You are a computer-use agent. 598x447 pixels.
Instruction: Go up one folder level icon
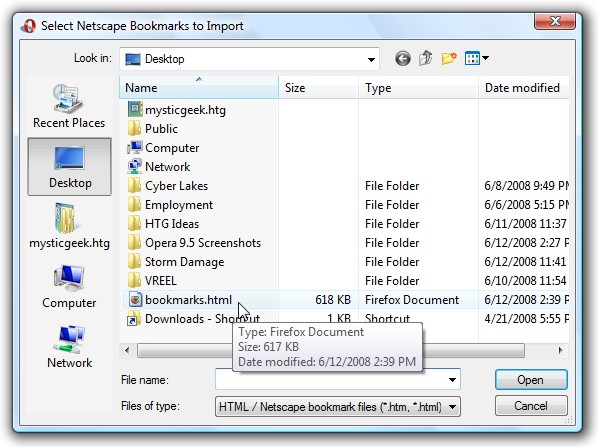point(426,58)
